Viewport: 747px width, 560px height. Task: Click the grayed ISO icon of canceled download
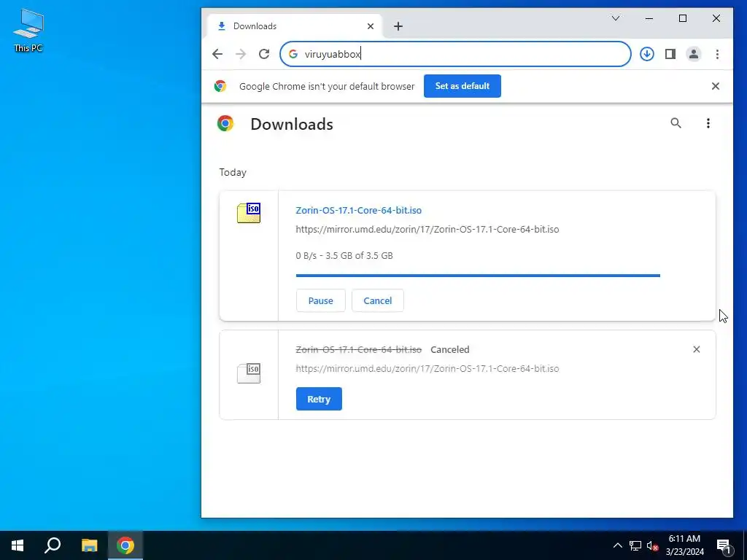click(249, 373)
